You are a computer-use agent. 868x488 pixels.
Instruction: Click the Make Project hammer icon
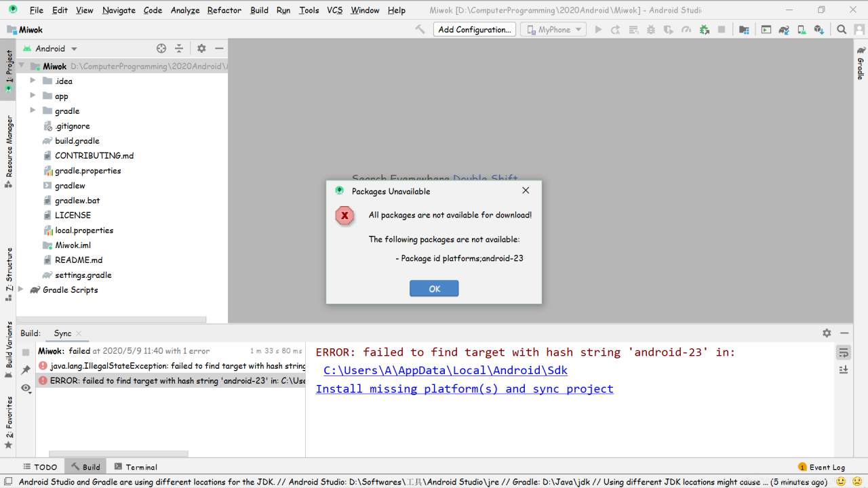tap(420, 30)
